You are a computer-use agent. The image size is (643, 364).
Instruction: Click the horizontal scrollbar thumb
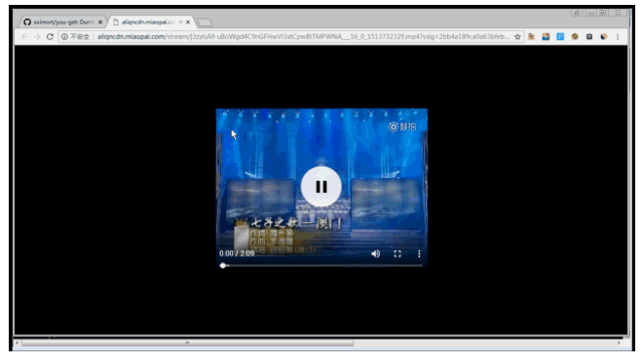pyautogui.click(x=187, y=344)
